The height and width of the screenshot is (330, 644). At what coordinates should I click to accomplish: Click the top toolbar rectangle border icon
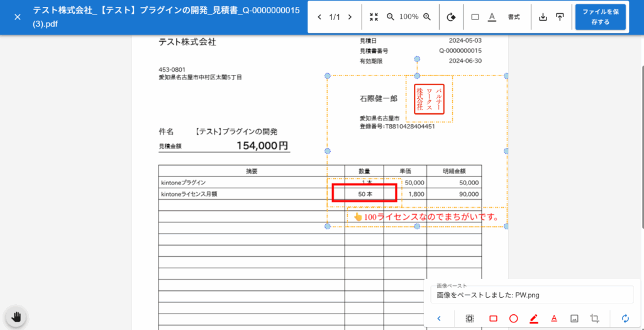coord(475,17)
